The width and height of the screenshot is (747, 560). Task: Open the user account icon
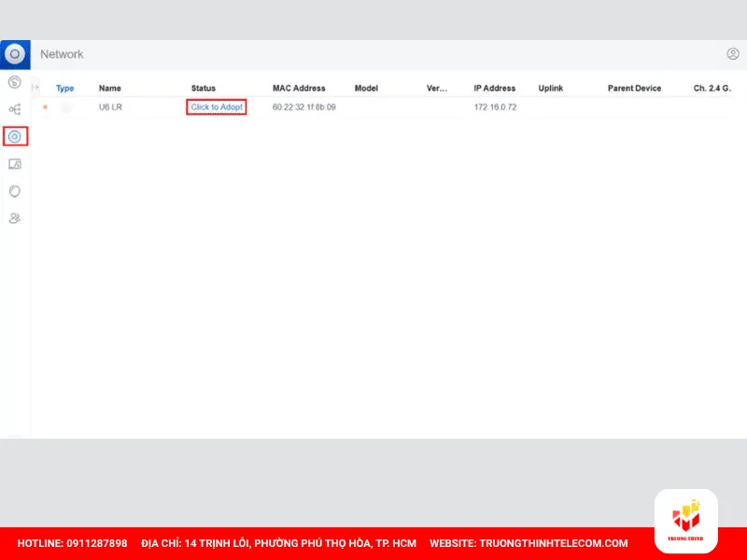tap(733, 54)
